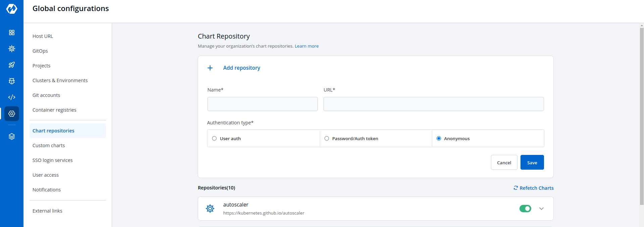Disable the autoscaler repository toggle
The width and height of the screenshot is (644, 227).
[525, 209]
